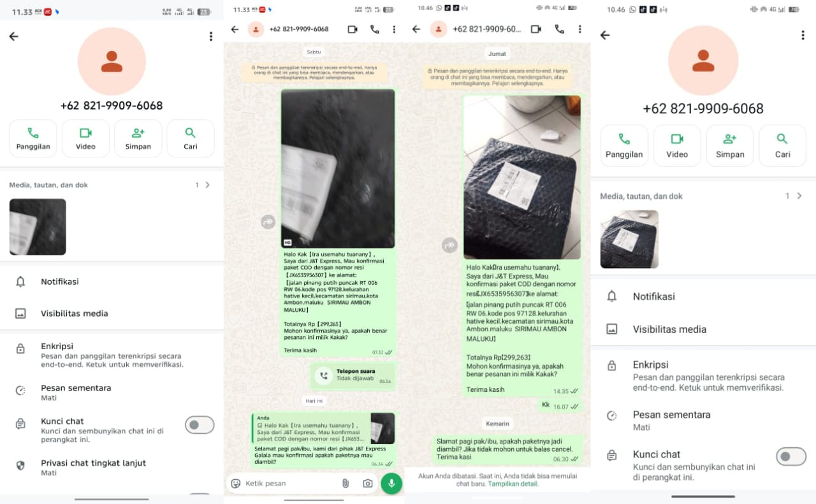Viewport: 816px width, 504px height.
Task: Tap Simpan on the 10.46 contact info screen
Action: click(730, 146)
